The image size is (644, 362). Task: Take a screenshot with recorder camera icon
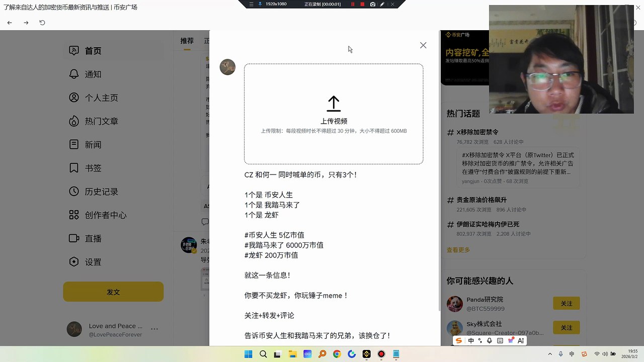[x=373, y=4]
